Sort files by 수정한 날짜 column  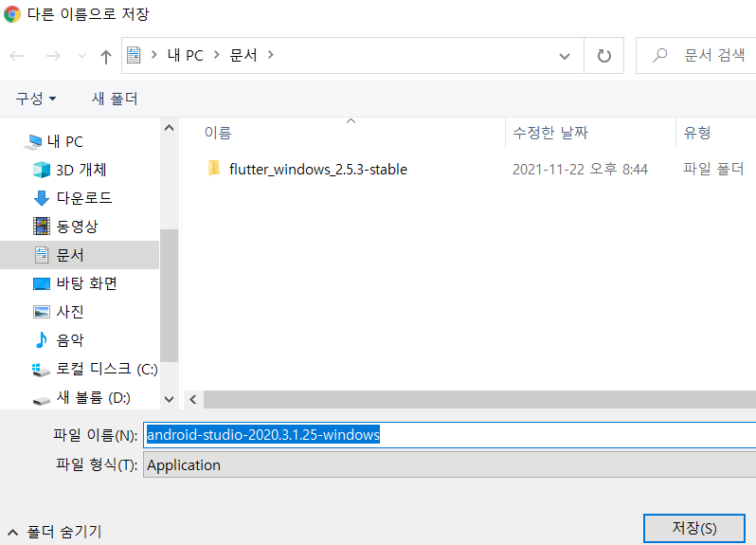(x=550, y=133)
